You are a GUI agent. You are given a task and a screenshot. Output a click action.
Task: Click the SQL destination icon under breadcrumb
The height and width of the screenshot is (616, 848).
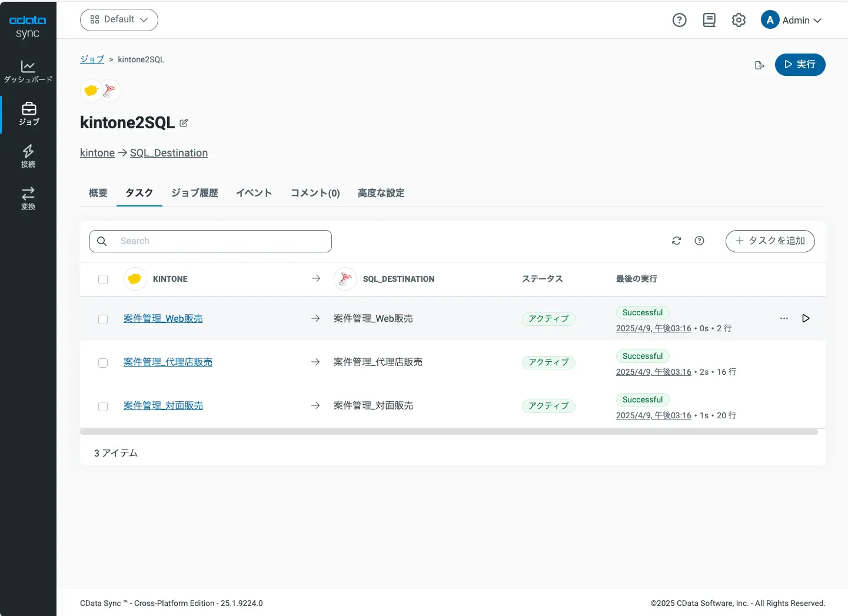pos(110,91)
